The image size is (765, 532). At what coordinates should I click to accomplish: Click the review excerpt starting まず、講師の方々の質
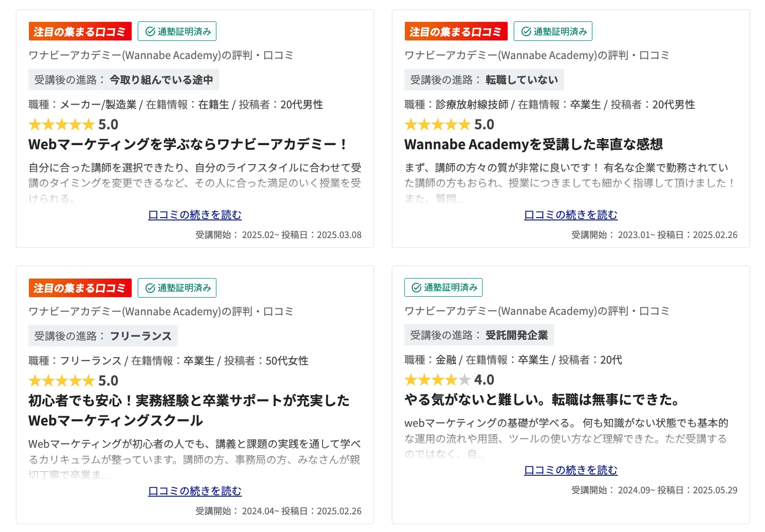tap(570, 183)
